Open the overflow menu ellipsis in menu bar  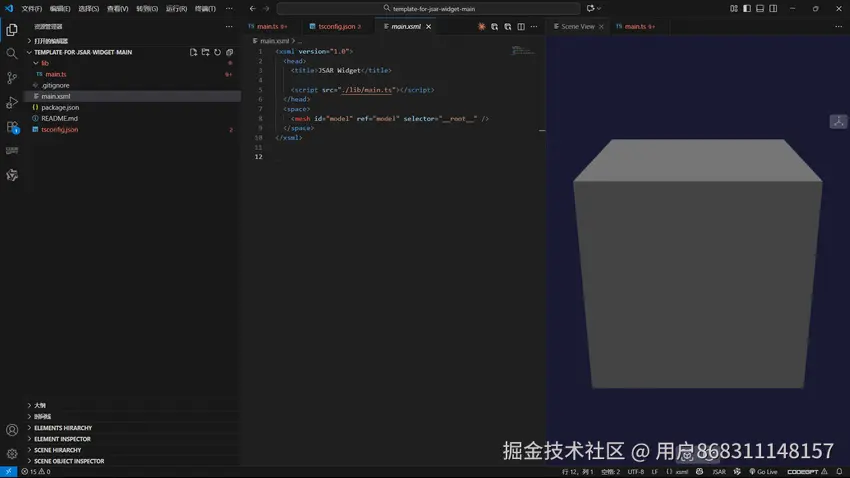[229, 9]
